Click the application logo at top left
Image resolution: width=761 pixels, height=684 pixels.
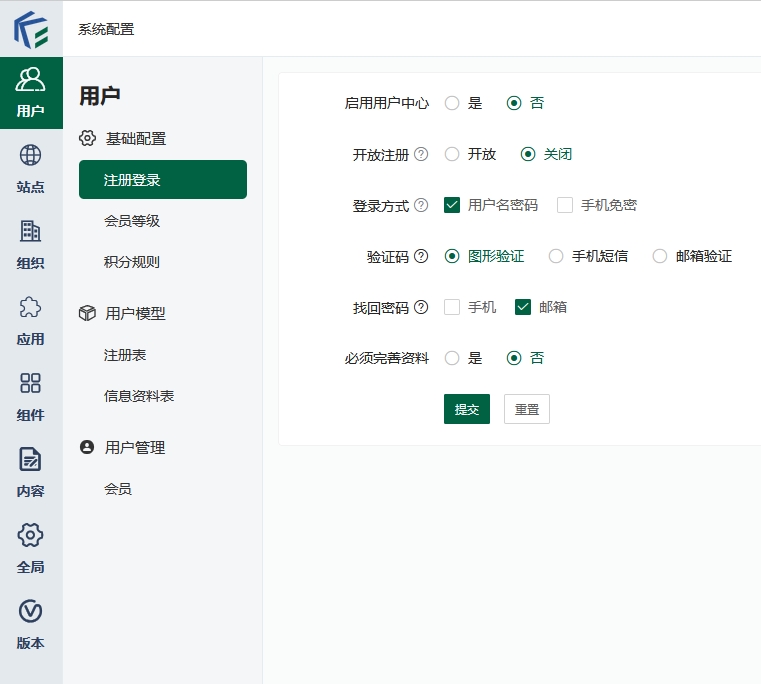point(31,29)
